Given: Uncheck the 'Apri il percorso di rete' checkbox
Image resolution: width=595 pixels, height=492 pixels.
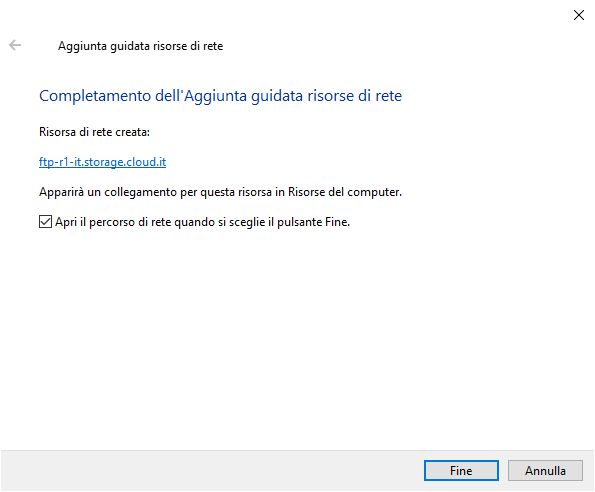Looking at the screenshot, I should [46, 222].
